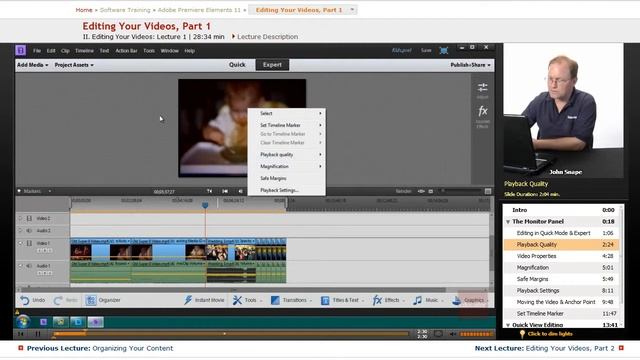640x360 pixels.
Task: Click the Redo arrow icon
Action: (x=58, y=300)
